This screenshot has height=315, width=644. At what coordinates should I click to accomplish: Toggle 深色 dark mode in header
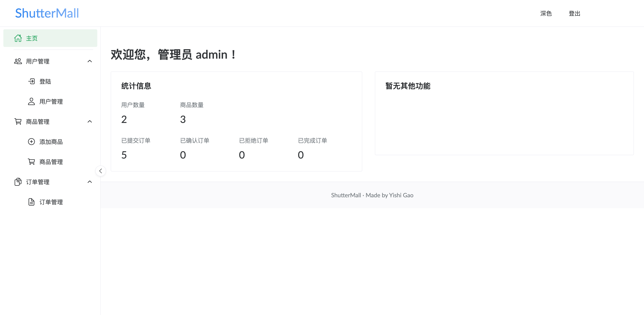pyautogui.click(x=546, y=13)
